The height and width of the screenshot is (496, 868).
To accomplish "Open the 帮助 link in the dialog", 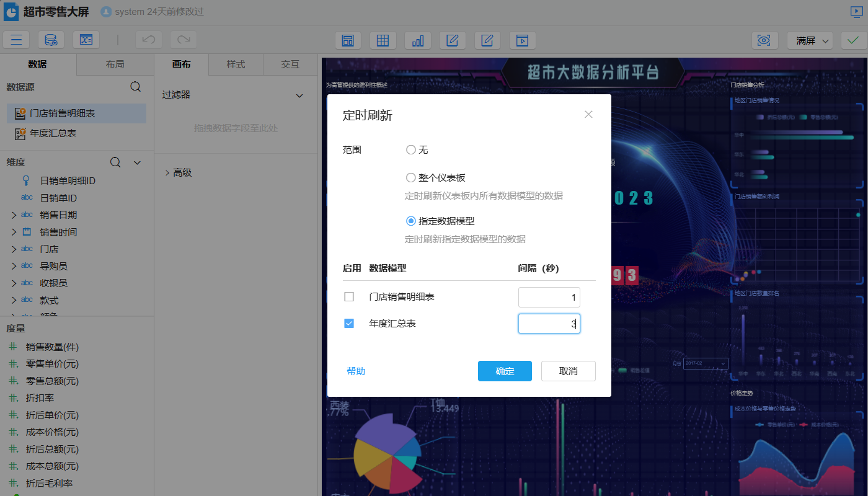I will click(x=356, y=371).
